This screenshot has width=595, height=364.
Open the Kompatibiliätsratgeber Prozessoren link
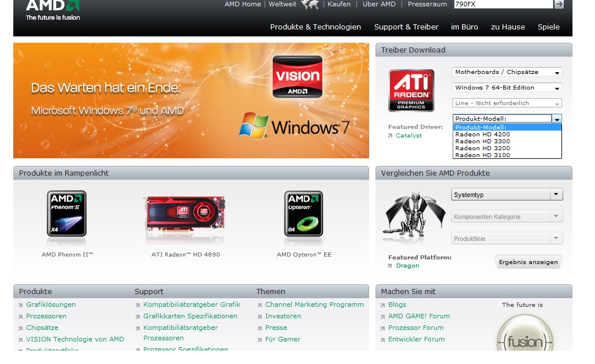pyautogui.click(x=180, y=333)
